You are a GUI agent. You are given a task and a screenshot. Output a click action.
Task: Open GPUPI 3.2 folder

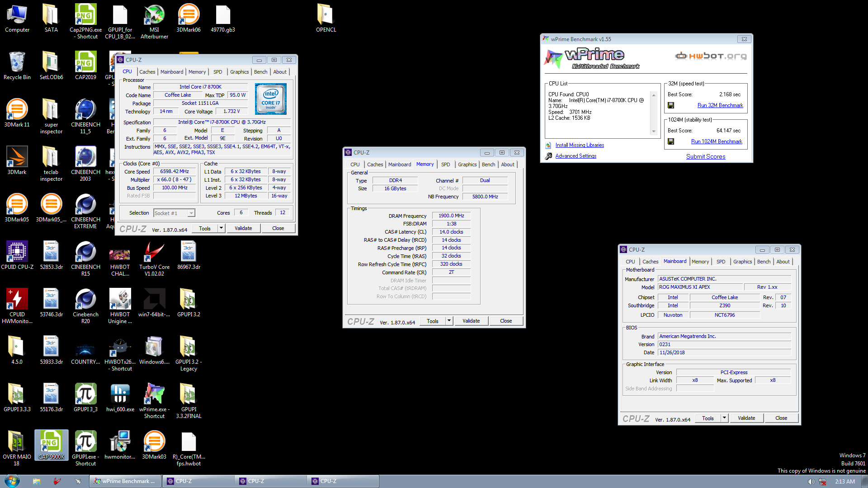click(189, 303)
